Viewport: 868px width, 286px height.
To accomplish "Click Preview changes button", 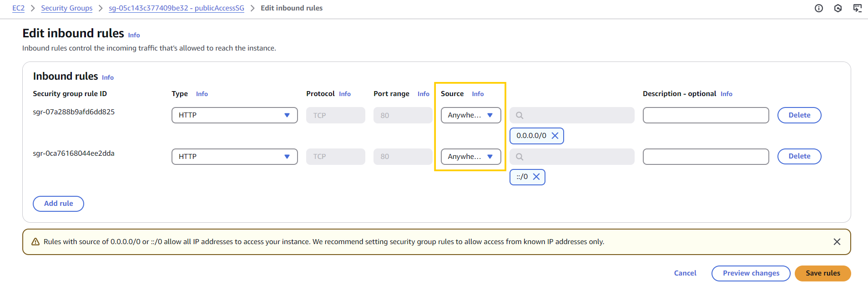I will pos(751,273).
